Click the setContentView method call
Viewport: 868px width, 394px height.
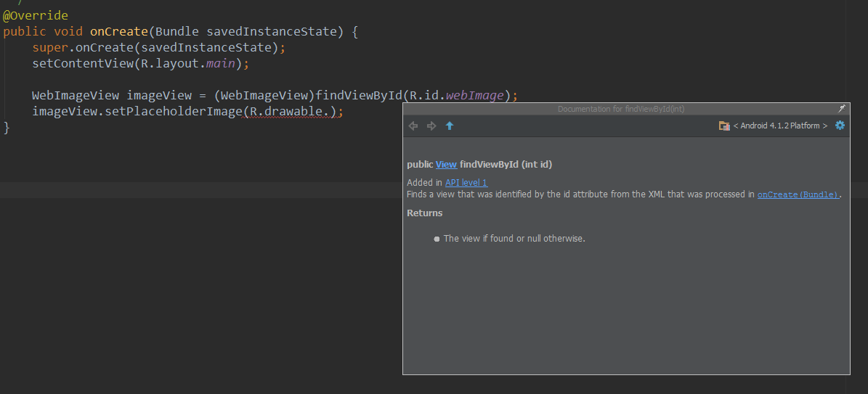pyautogui.click(x=83, y=64)
